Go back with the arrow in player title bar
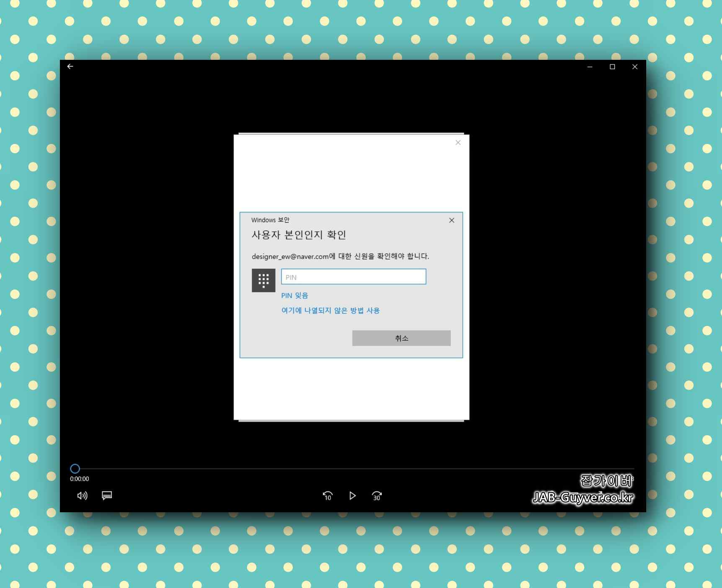Image resolution: width=722 pixels, height=588 pixels. (70, 67)
